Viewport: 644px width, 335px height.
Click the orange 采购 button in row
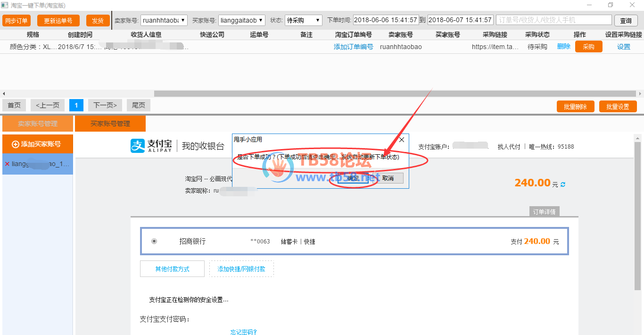588,47
